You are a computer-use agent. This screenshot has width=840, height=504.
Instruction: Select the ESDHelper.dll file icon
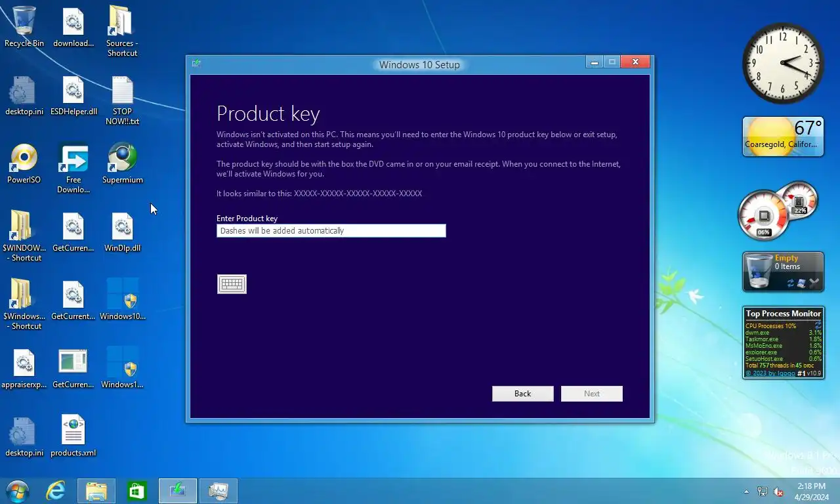point(73,96)
